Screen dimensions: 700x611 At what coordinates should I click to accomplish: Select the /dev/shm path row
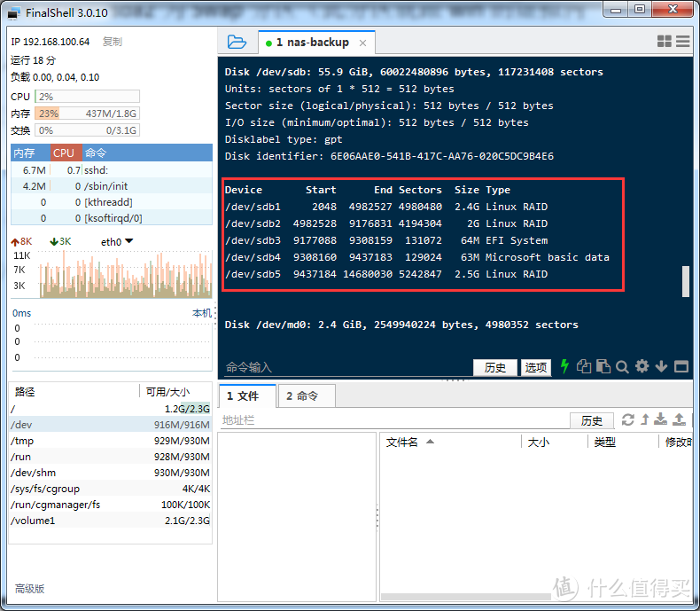(110, 473)
